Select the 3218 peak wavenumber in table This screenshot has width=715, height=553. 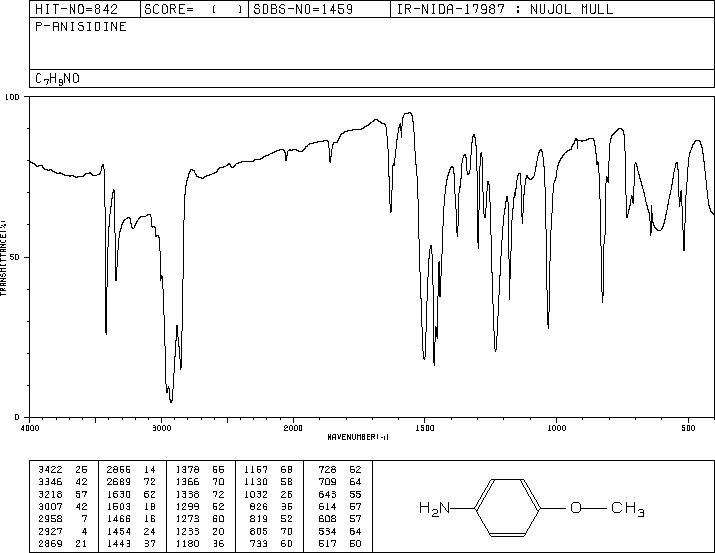coord(50,494)
